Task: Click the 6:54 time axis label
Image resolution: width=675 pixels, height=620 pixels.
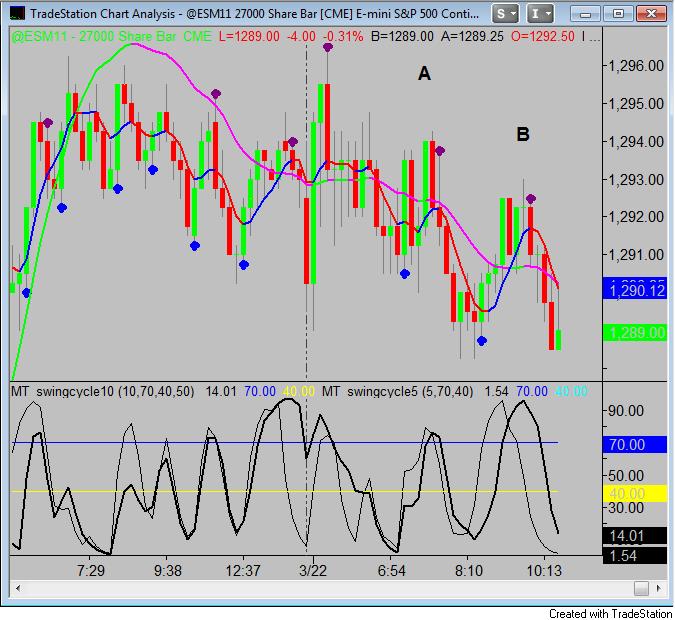Action: (391, 571)
